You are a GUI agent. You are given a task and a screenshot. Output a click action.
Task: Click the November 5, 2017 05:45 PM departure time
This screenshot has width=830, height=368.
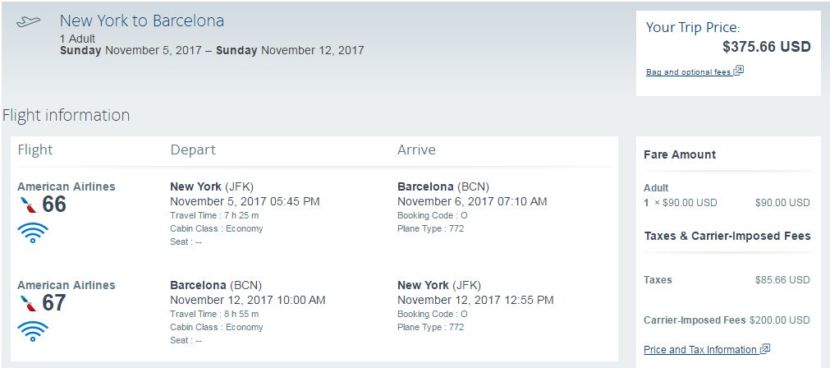[x=245, y=201]
